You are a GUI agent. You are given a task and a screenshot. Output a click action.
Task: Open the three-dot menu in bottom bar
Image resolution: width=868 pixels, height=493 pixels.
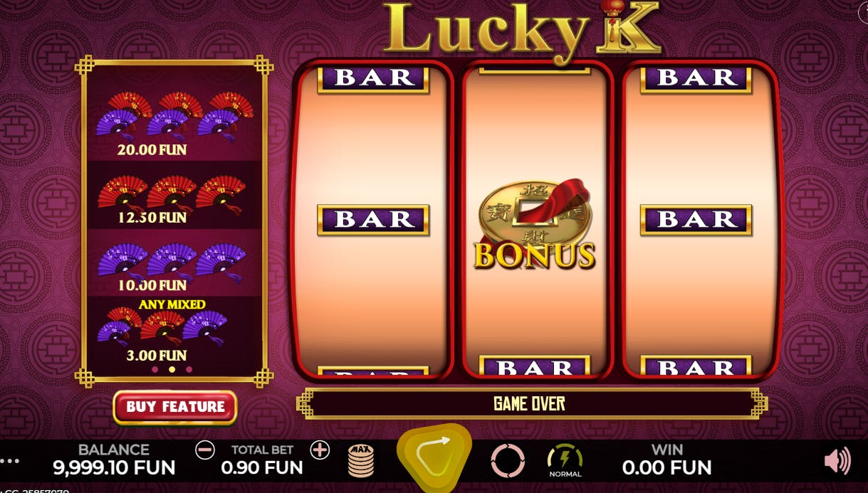9,461
